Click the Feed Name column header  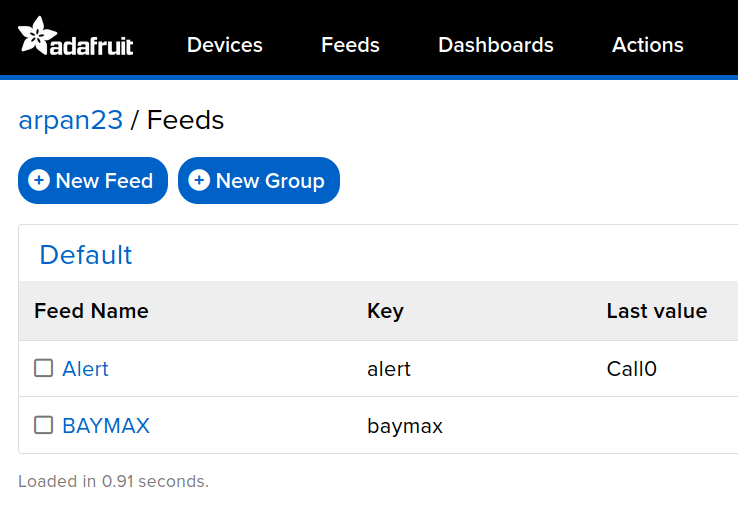point(91,311)
